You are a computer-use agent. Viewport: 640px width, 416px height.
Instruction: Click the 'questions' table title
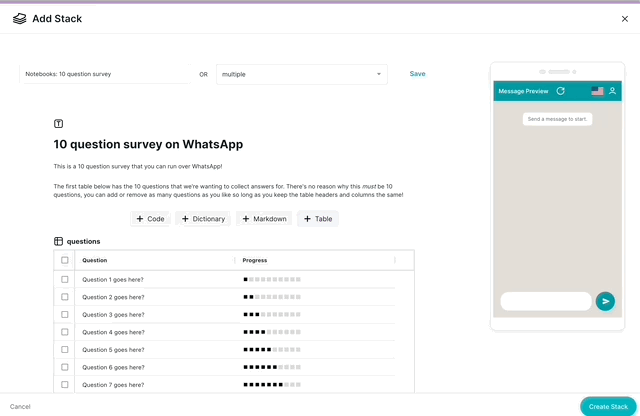point(83,241)
